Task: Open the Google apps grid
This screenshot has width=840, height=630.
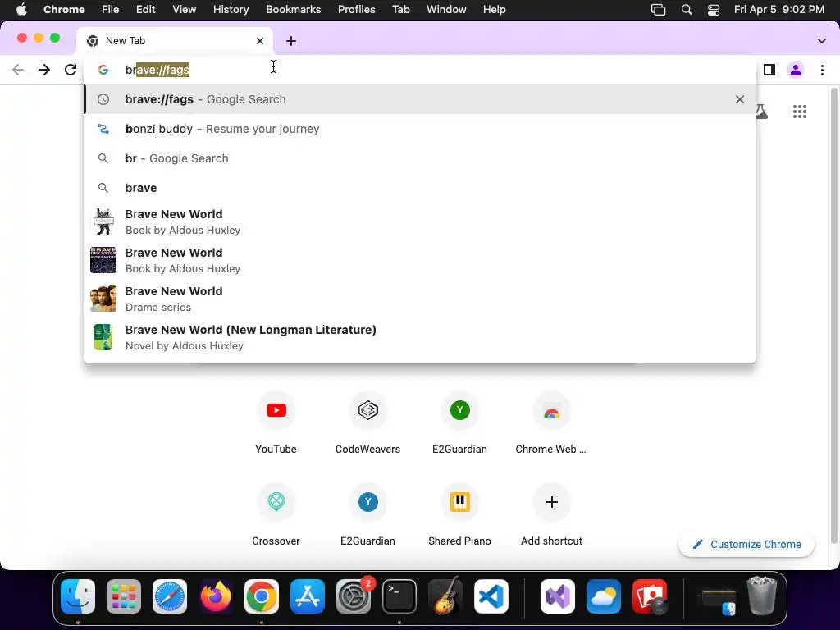Action: 800,112
